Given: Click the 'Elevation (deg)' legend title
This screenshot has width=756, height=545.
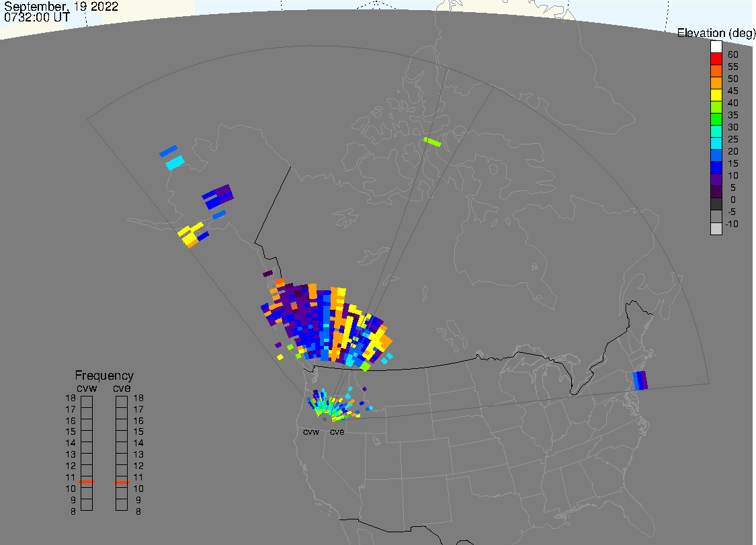Looking at the screenshot, I should [716, 33].
